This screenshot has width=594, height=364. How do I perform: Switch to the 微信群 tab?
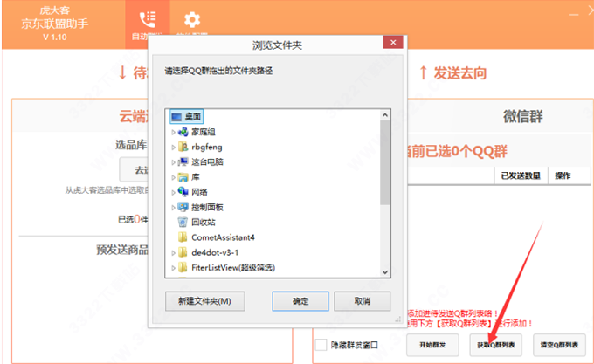click(x=522, y=117)
